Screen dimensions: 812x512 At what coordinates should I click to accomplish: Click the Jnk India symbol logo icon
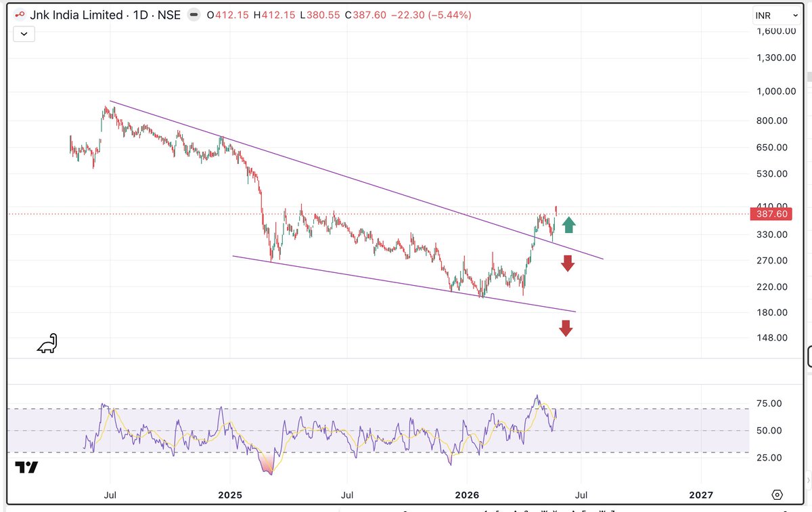pos(20,15)
